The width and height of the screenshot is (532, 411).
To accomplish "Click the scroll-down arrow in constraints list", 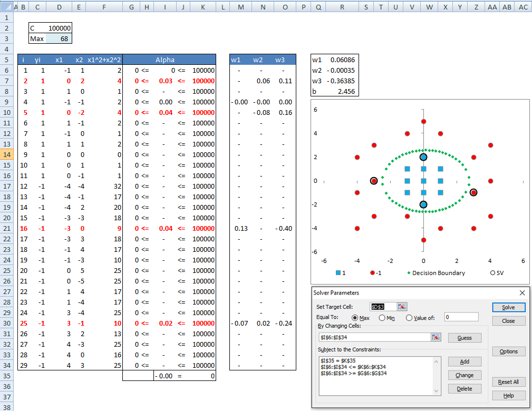I will tap(437, 391).
